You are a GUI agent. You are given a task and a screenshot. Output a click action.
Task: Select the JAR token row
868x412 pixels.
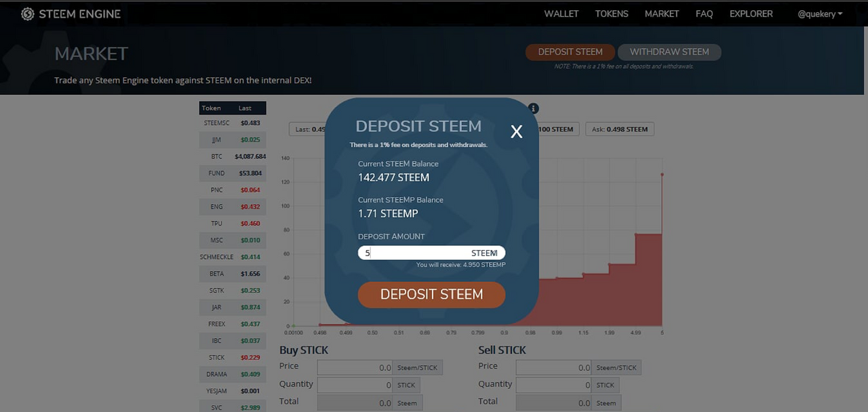[x=233, y=308]
